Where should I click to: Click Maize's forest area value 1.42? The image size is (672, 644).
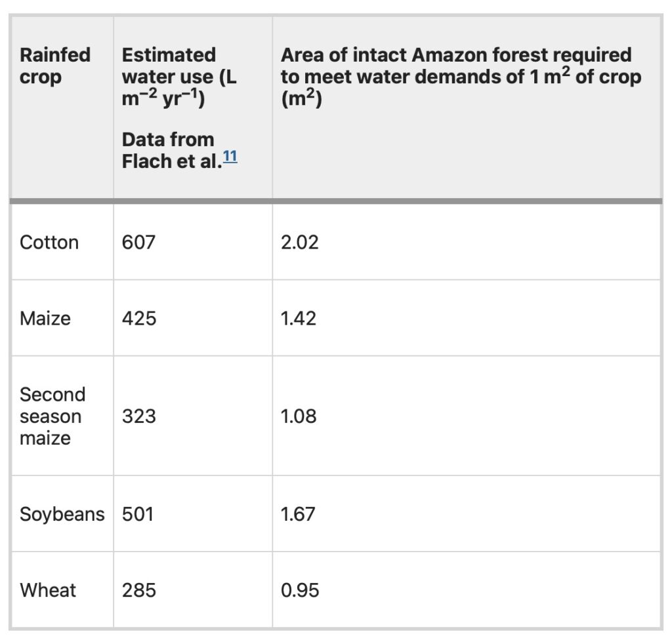point(299,319)
